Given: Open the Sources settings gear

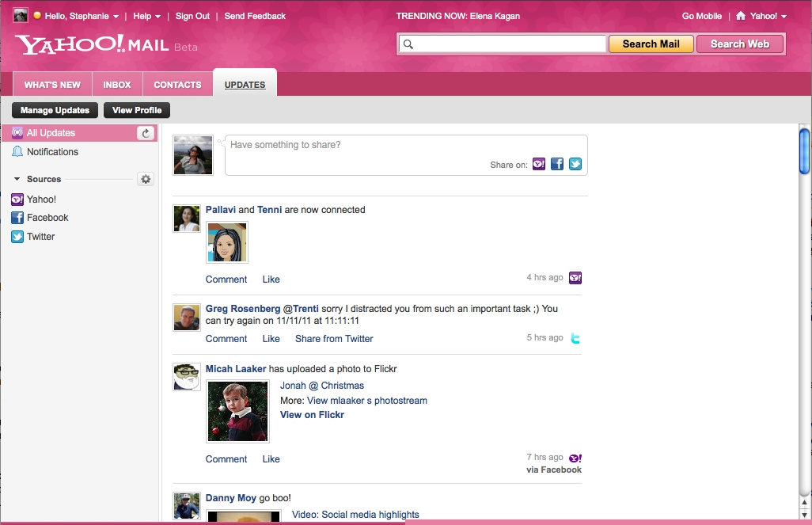Looking at the screenshot, I should [146, 179].
